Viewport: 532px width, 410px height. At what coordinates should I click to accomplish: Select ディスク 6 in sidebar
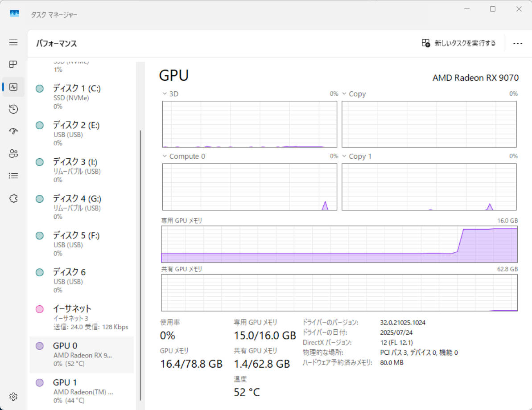click(82, 281)
